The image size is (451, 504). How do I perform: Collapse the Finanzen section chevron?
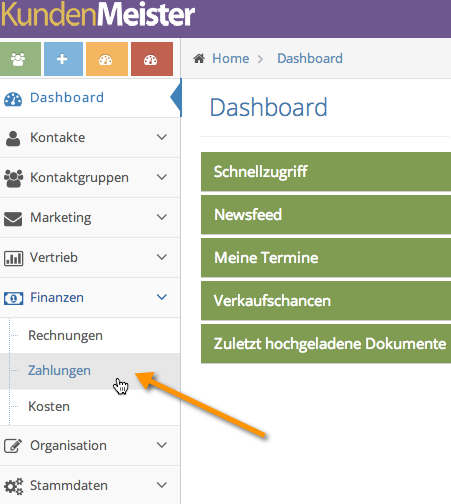162,297
